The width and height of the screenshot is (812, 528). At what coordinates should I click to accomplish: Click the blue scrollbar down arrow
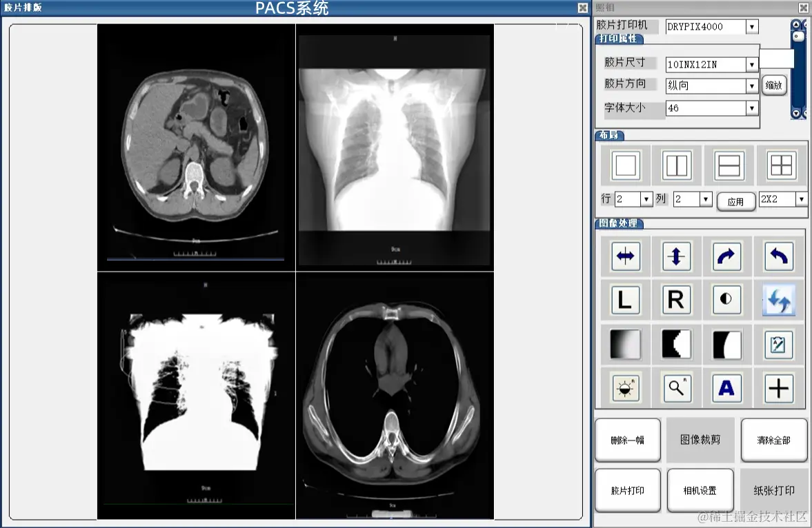[796, 113]
